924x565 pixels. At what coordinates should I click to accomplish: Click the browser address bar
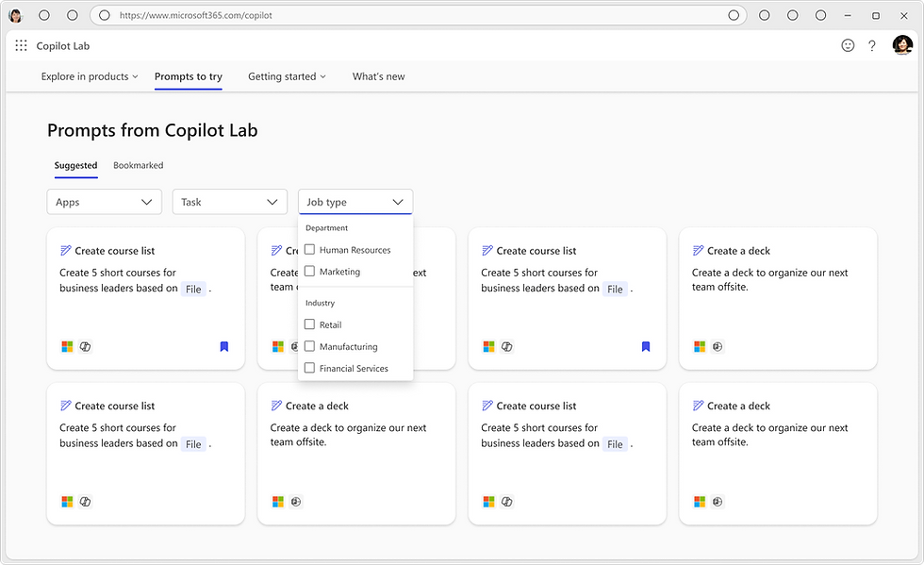(x=415, y=15)
